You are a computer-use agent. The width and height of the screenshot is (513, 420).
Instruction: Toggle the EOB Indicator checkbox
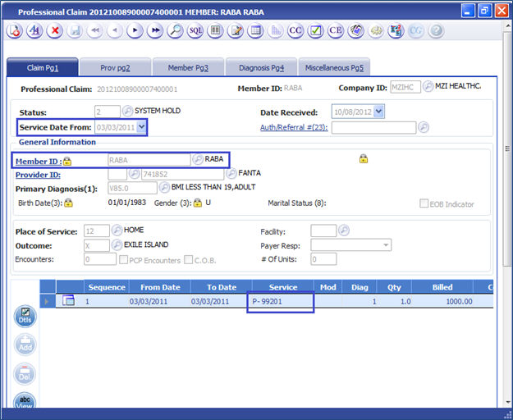pos(425,204)
